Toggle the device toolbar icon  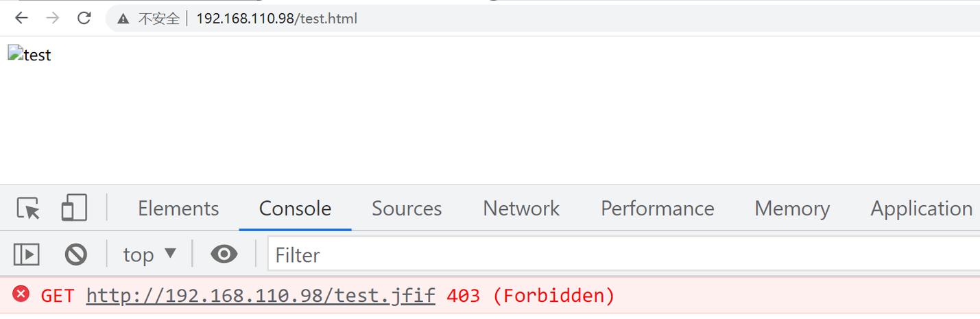click(74, 208)
